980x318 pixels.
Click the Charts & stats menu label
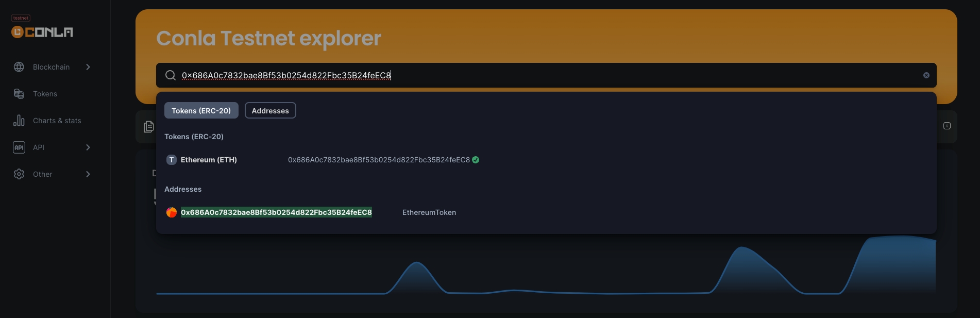click(57, 121)
